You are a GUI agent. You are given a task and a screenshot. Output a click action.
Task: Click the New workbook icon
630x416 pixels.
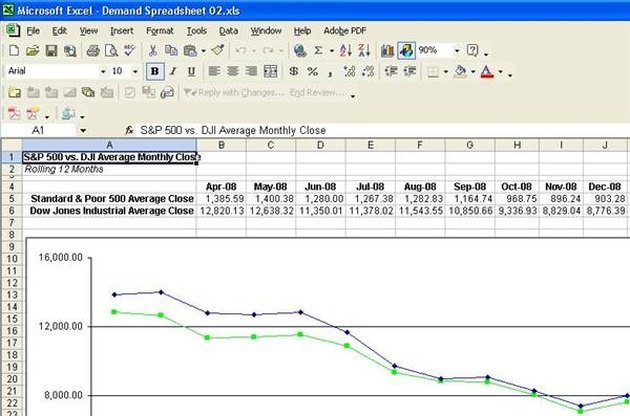(x=14, y=51)
